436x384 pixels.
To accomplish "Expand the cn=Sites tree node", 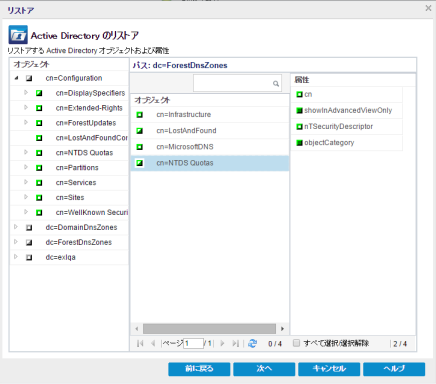I will [x=26, y=197].
